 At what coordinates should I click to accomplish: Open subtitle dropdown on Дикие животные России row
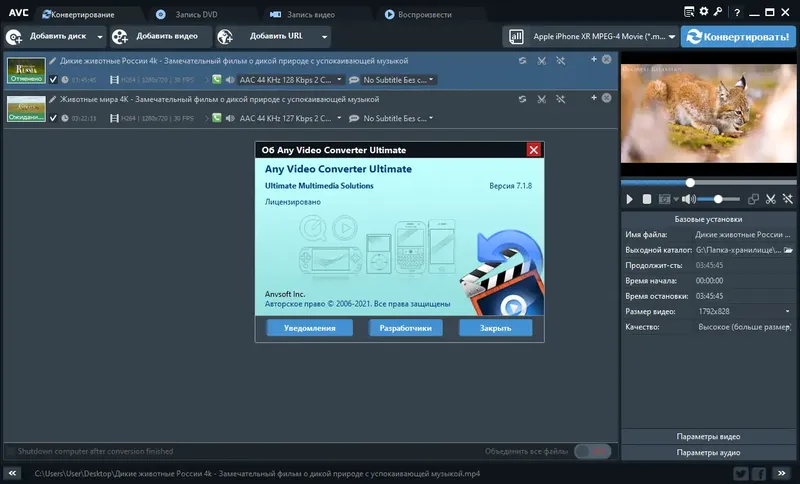click(398, 80)
